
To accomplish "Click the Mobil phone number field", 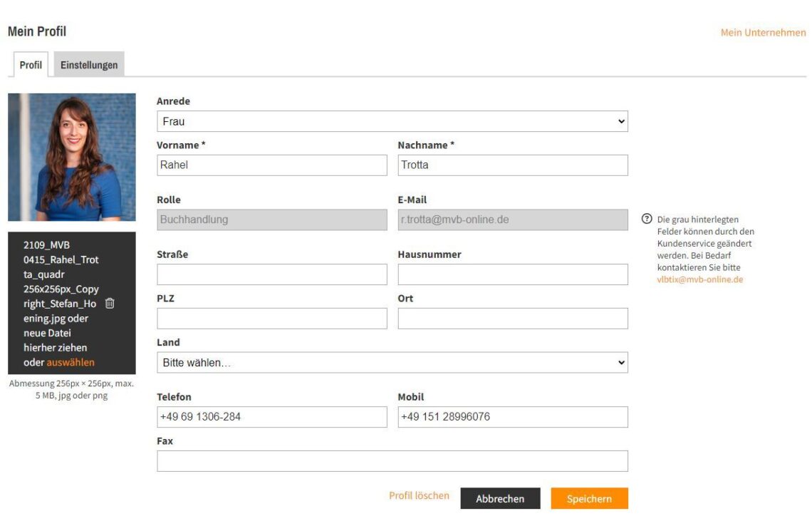I will coord(512,417).
